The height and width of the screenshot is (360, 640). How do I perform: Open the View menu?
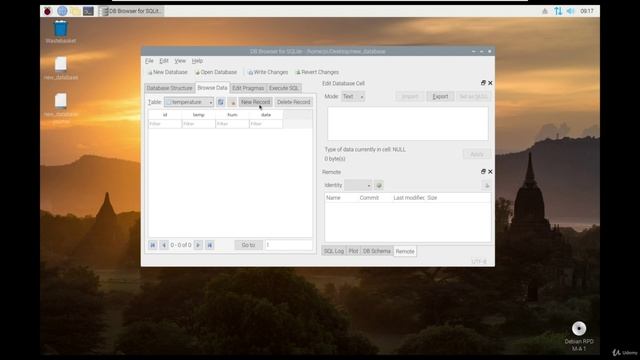point(180,61)
